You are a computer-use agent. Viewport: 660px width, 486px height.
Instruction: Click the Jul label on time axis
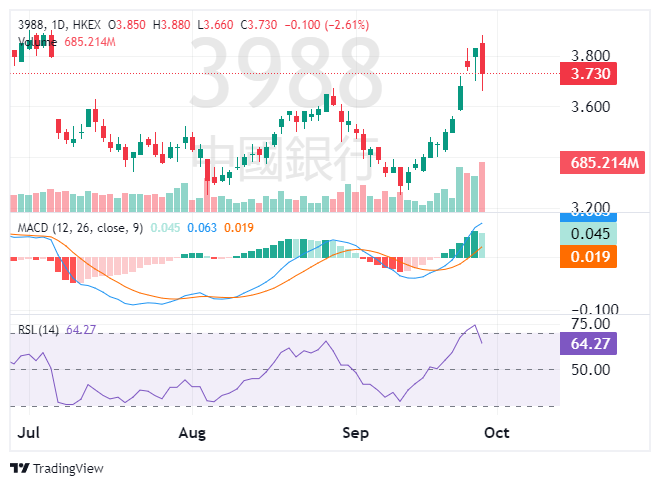[29, 433]
